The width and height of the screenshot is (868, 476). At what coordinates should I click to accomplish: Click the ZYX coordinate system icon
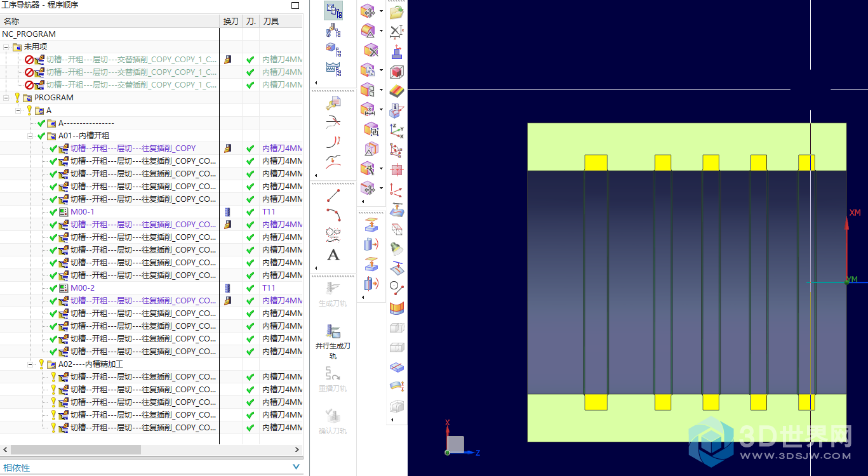[x=397, y=130]
